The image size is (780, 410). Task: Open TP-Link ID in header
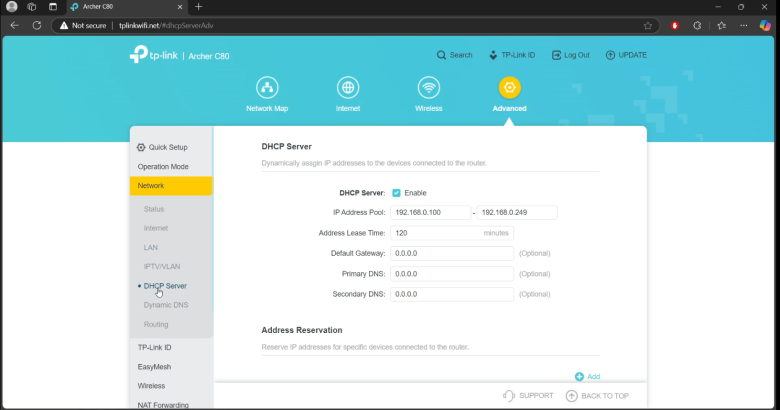[x=493, y=55]
